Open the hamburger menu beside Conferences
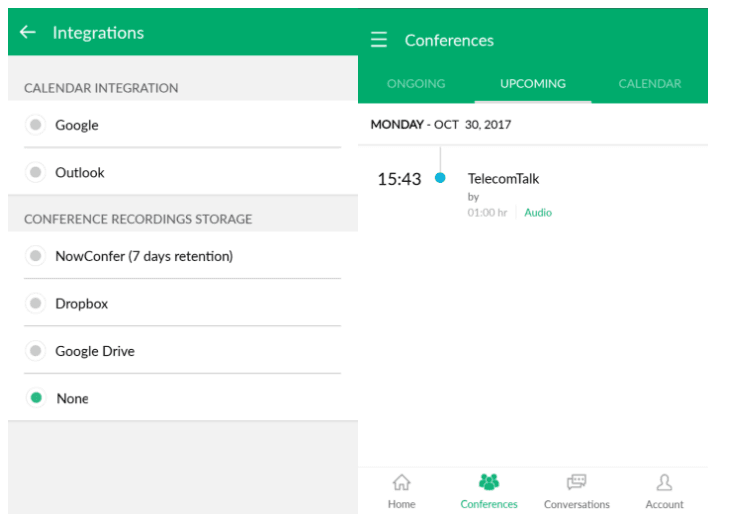The image size is (741, 531). tap(379, 40)
